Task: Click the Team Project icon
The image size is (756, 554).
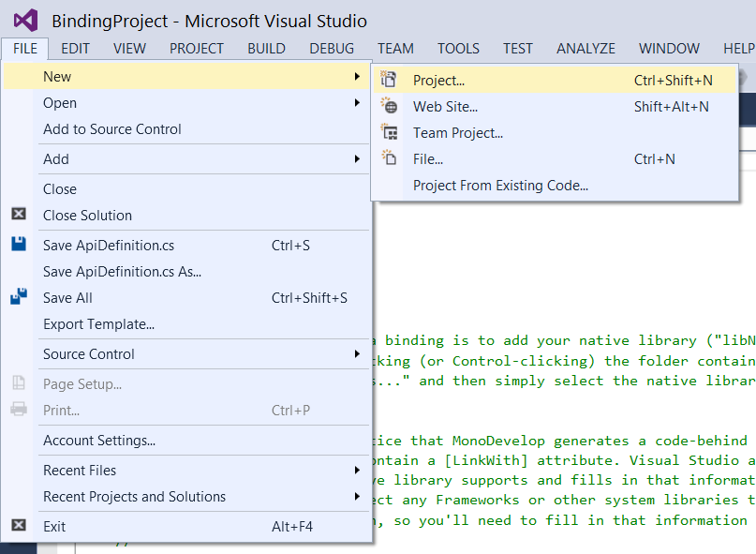Action: click(x=388, y=131)
